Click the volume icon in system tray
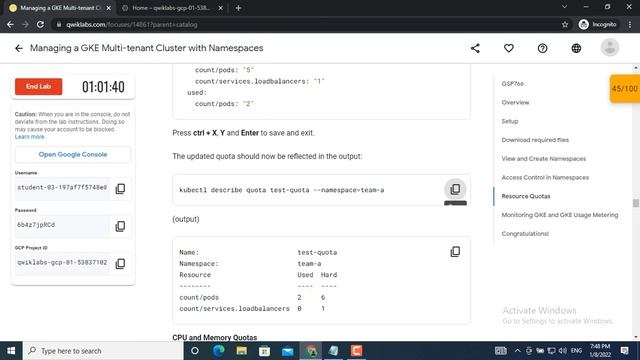 [x=563, y=351]
